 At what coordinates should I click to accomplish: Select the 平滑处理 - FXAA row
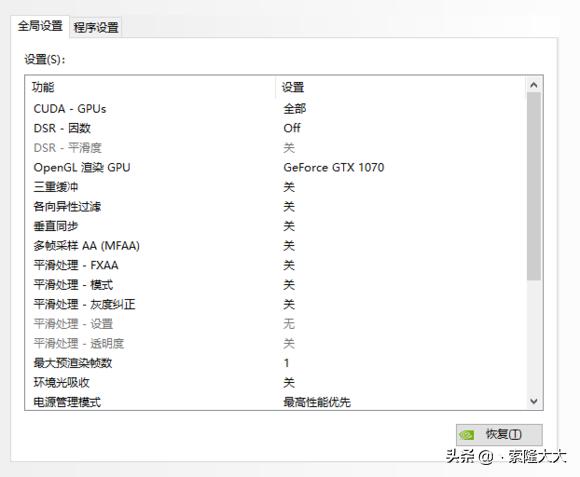pos(276,265)
